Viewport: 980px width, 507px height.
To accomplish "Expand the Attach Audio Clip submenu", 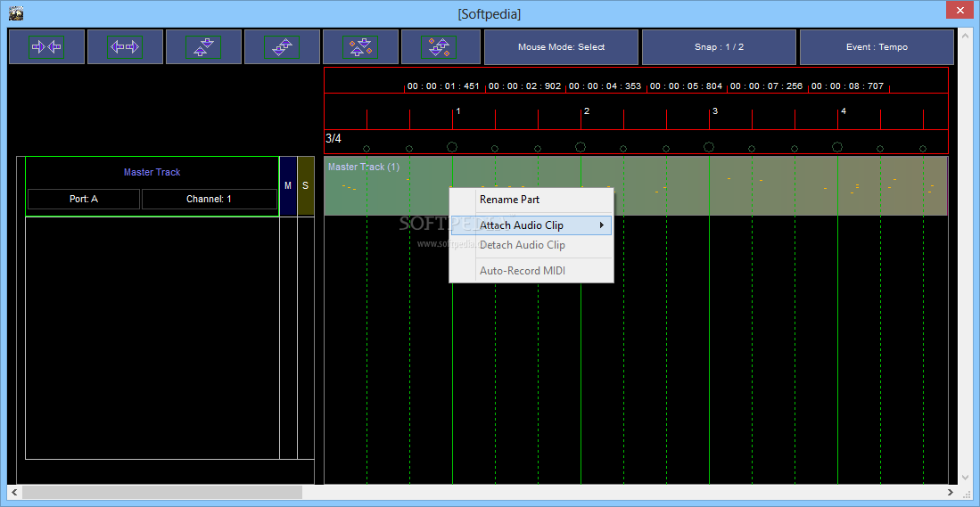I will click(x=531, y=225).
